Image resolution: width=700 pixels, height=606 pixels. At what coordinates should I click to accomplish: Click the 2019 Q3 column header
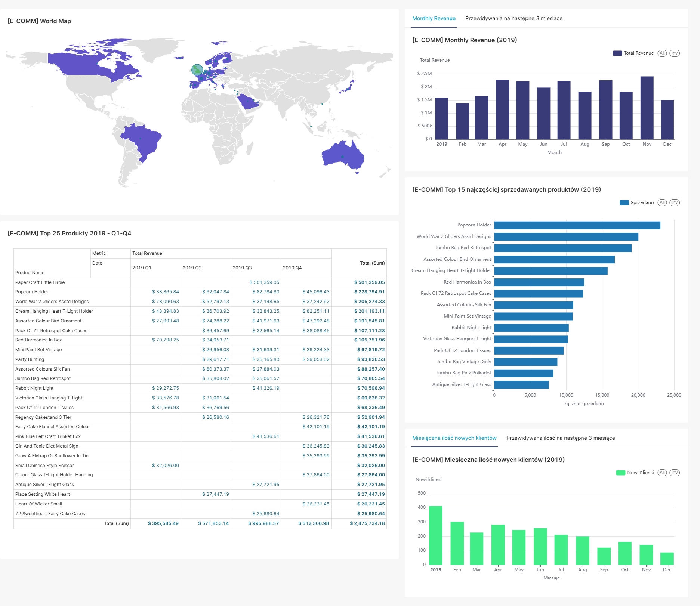pos(242,268)
